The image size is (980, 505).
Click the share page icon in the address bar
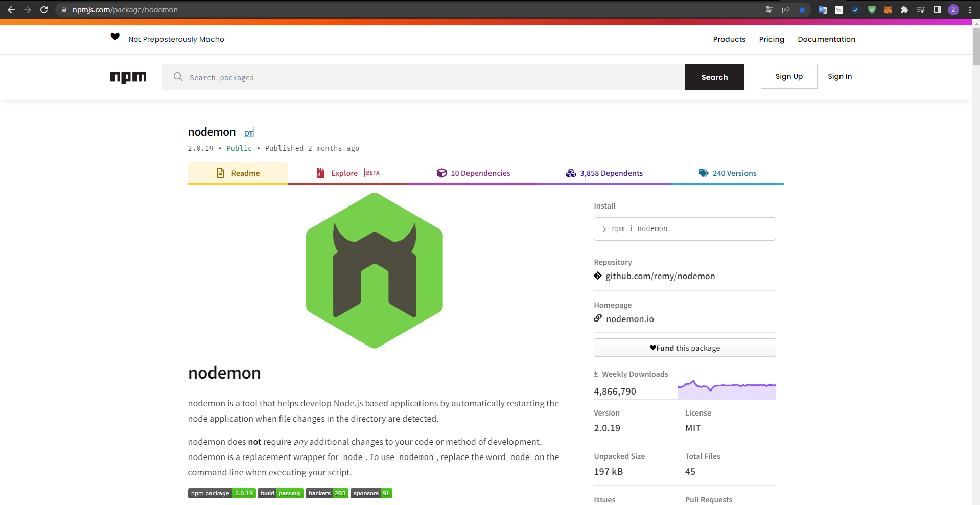coord(786,10)
